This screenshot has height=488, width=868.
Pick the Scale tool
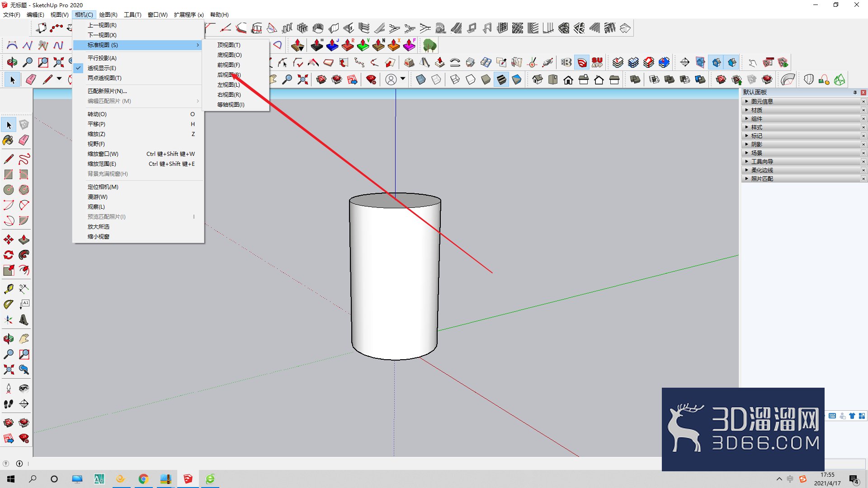pos(9,270)
